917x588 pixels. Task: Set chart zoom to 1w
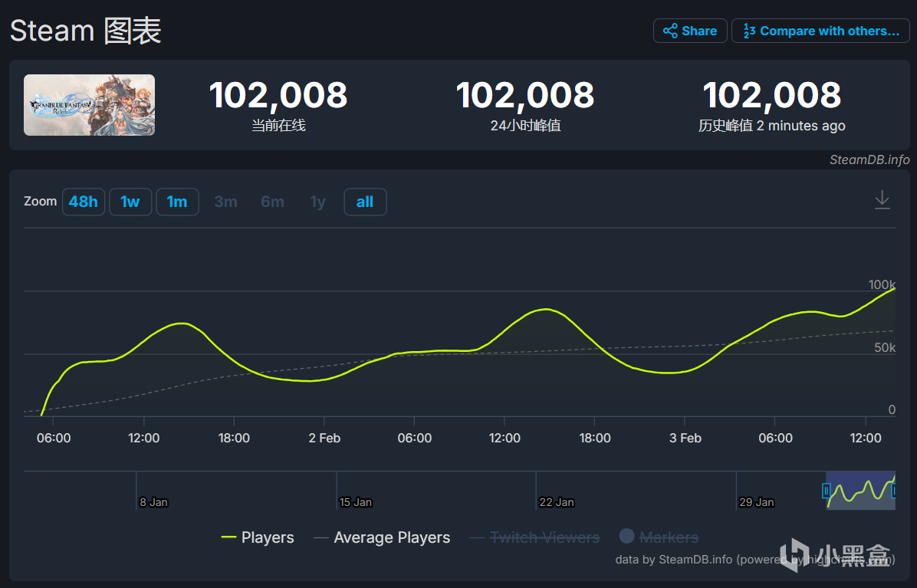click(130, 202)
